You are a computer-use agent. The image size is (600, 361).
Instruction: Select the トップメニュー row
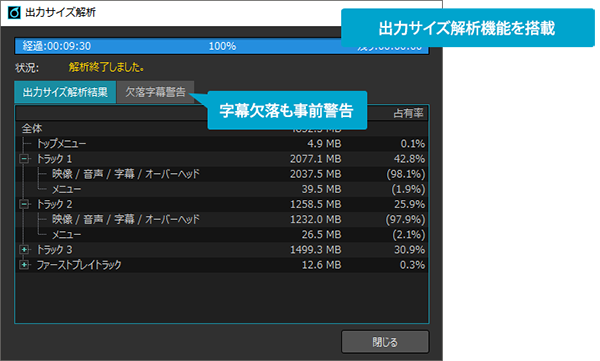222,144
